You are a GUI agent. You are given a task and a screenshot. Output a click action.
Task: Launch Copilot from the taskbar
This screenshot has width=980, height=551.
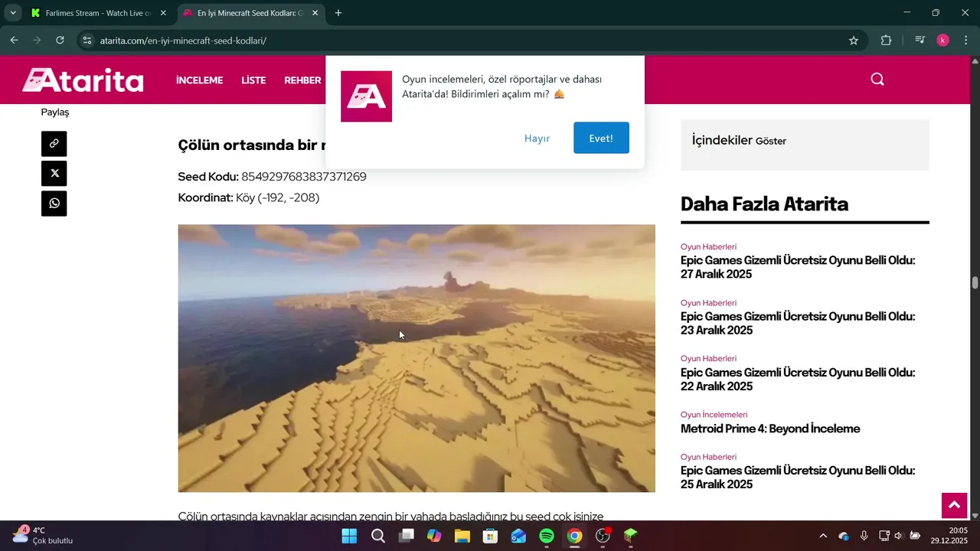pyautogui.click(x=434, y=536)
